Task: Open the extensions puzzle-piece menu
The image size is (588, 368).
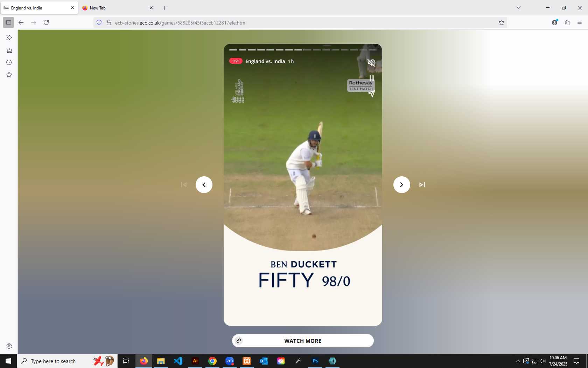Action: coord(567,22)
